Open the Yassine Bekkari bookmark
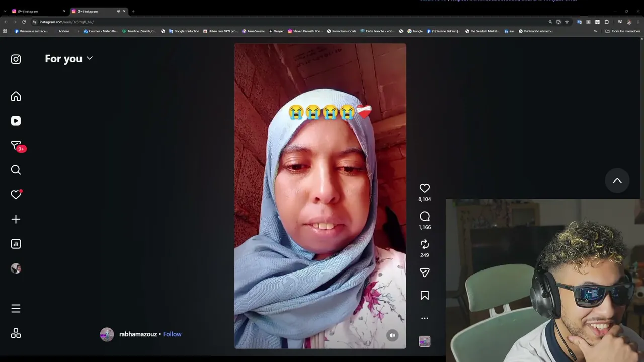This screenshot has width=644, height=362. pyautogui.click(x=444, y=31)
